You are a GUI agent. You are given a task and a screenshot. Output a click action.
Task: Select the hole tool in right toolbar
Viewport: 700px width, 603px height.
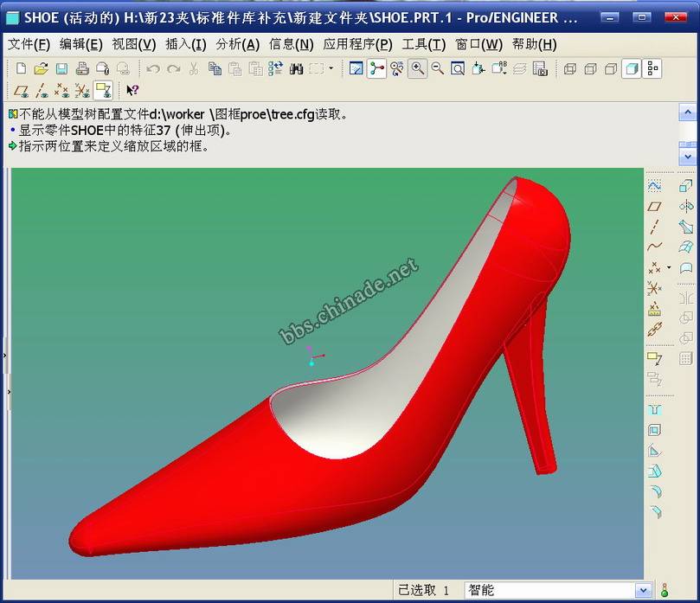[654, 409]
